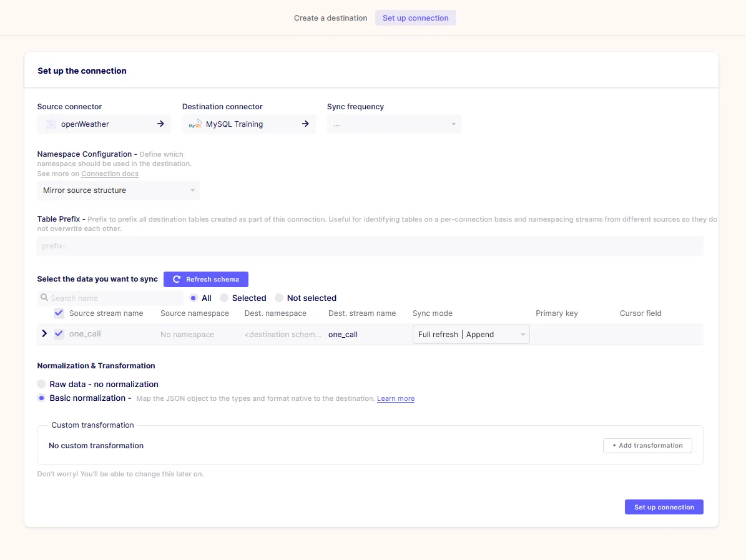
Task: Select the Not selected radio button
Action: 279,298
